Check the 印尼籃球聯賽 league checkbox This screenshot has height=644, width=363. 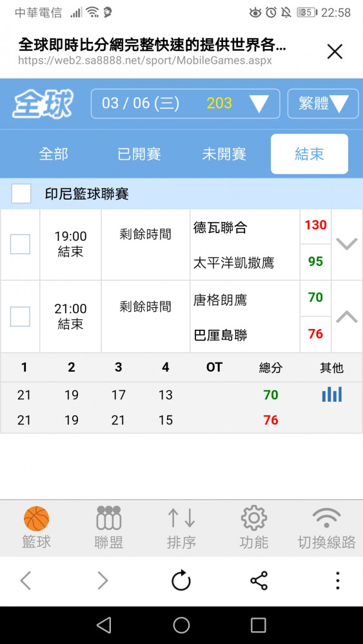point(21,193)
